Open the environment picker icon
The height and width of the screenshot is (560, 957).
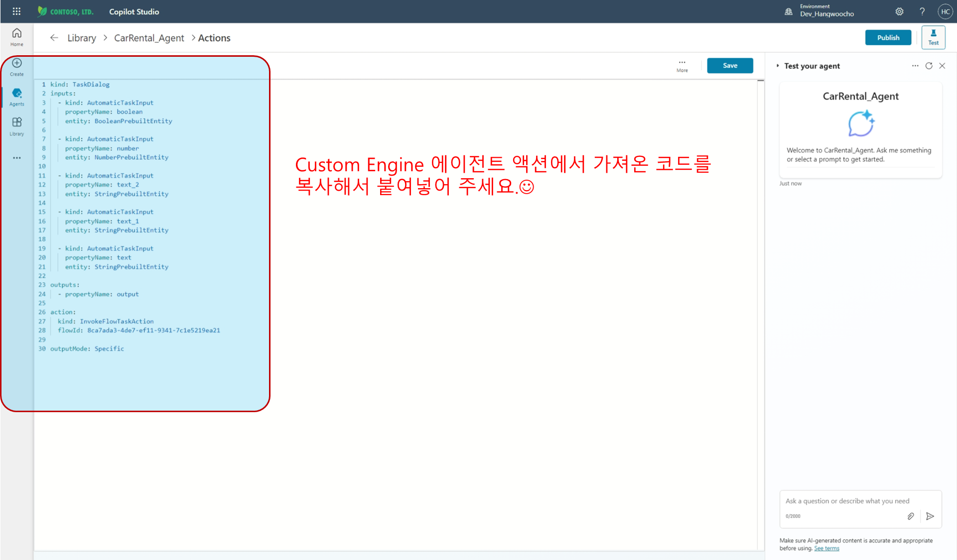(x=789, y=11)
